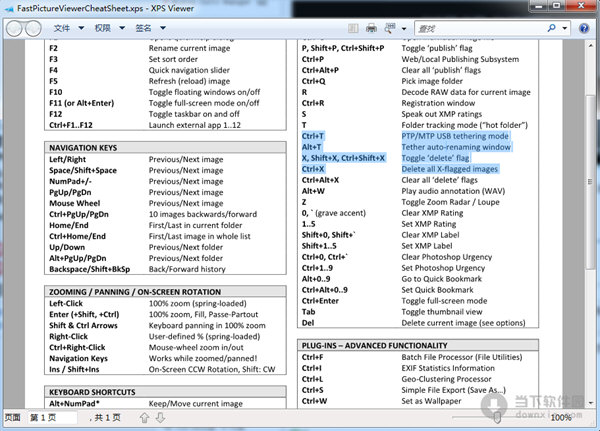600x431 pixels.
Task: Click 'Play audio annotation (WAV)' text
Action: (453, 191)
